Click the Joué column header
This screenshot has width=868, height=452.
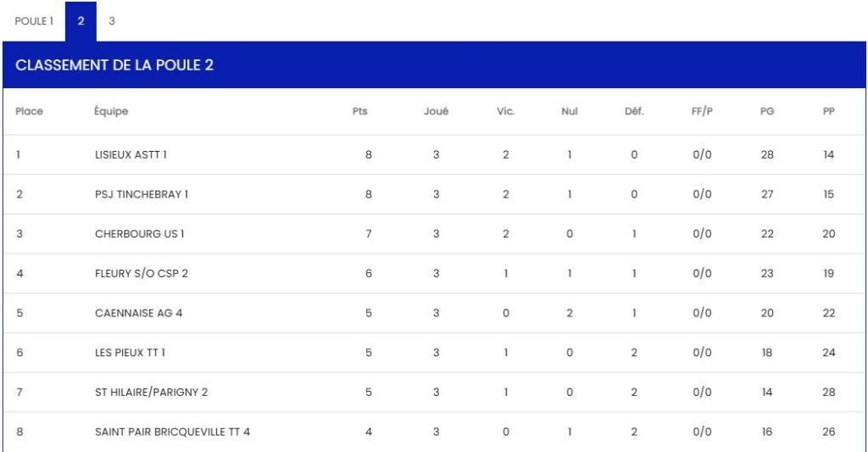[x=436, y=112]
